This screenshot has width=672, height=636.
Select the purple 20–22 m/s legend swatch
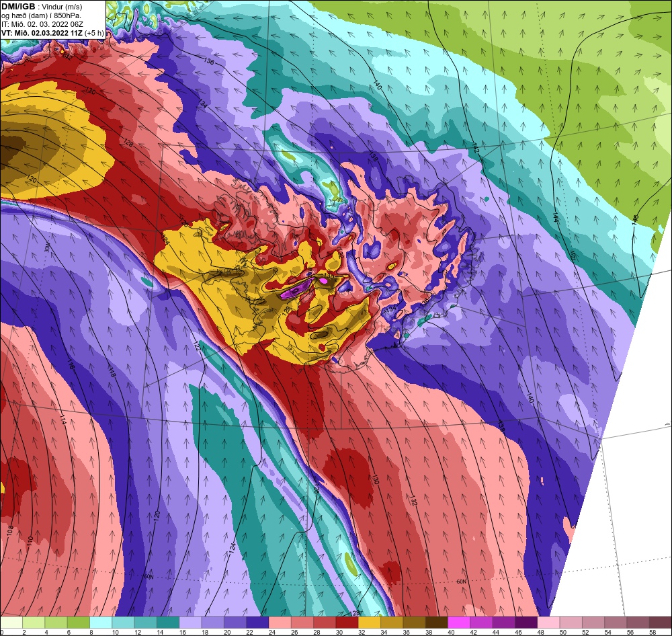[x=235, y=623]
